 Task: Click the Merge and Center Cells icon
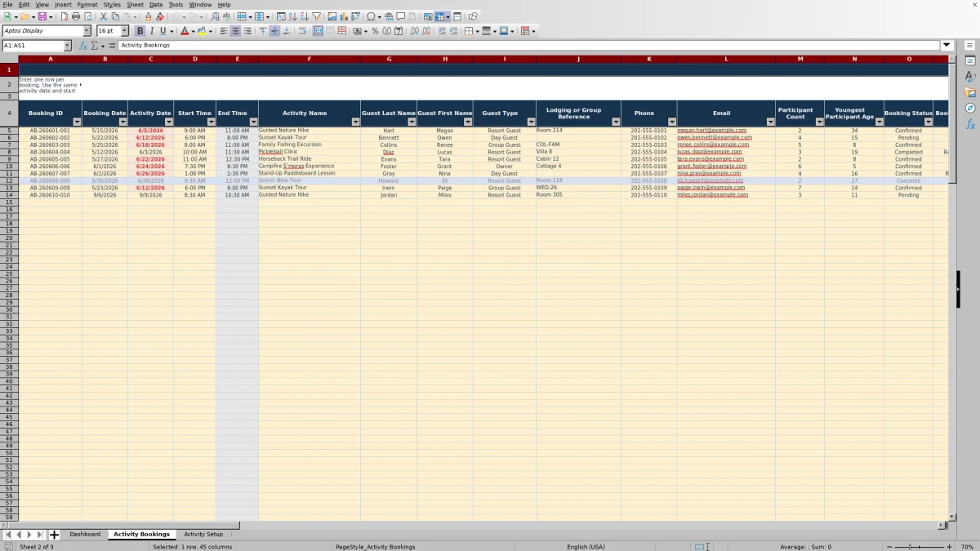pyautogui.click(x=318, y=31)
